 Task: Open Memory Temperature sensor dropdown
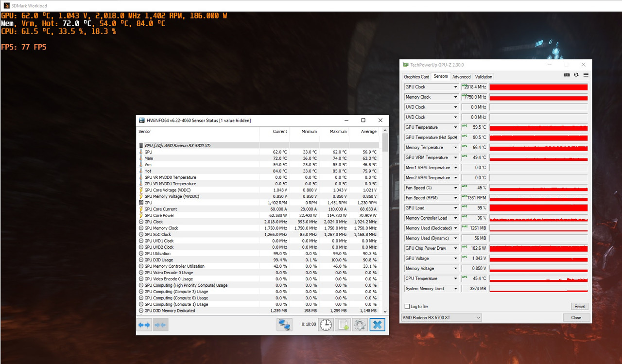[455, 148]
